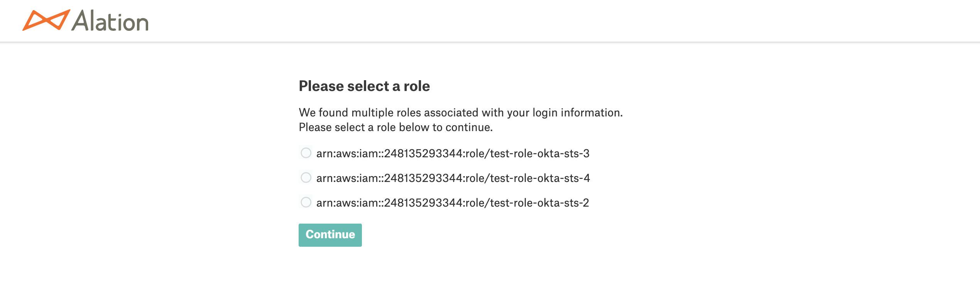Click the 'Please select a role' heading

click(364, 86)
